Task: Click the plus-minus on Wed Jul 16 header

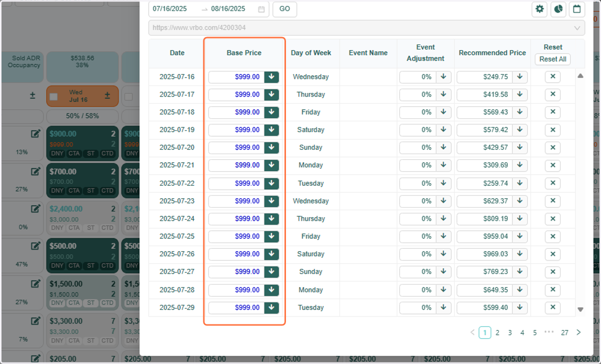Action: tap(107, 96)
